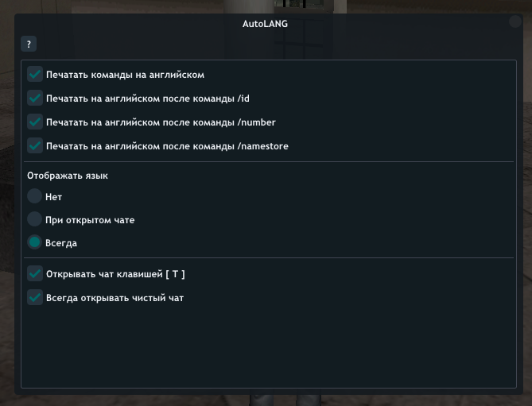Choose the 'При открытом чате' radio button
The width and height of the screenshot is (532, 406).
coord(34,219)
